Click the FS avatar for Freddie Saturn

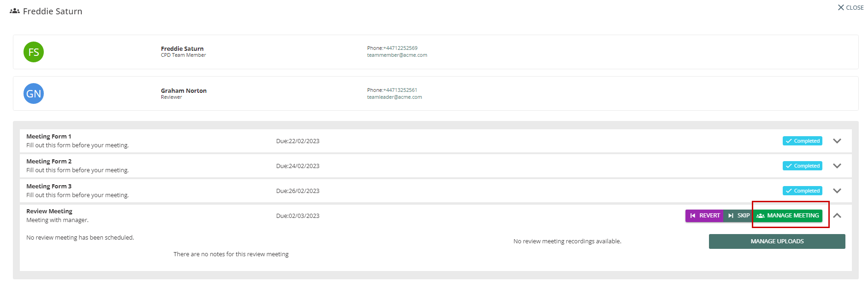[34, 52]
